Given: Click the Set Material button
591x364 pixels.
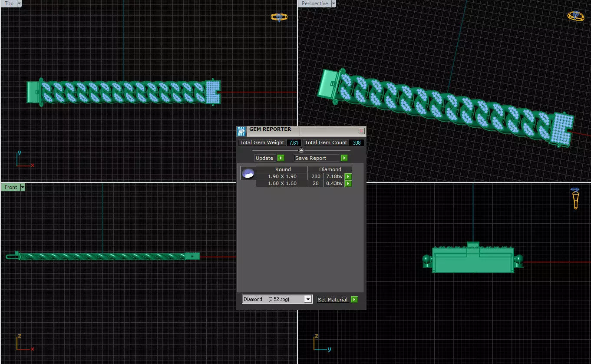Looking at the screenshot, I should click(x=334, y=300).
